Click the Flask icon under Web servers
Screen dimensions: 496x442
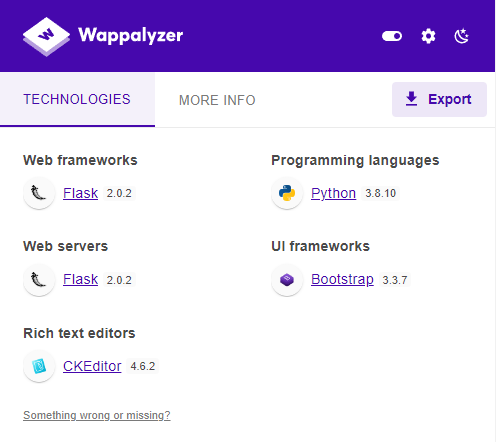(x=39, y=280)
